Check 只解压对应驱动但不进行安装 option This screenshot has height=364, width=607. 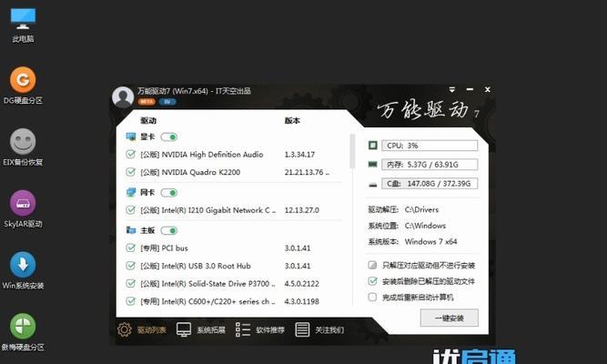372,265
